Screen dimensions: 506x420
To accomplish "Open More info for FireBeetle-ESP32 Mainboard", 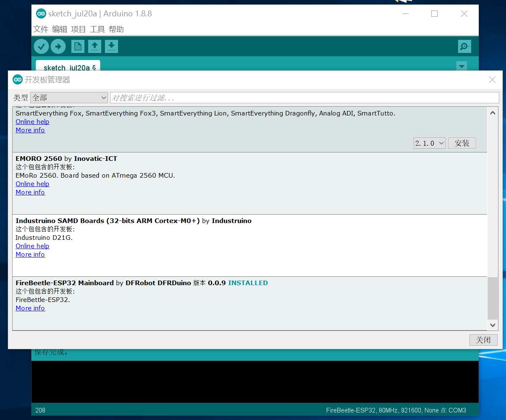I will coord(30,308).
